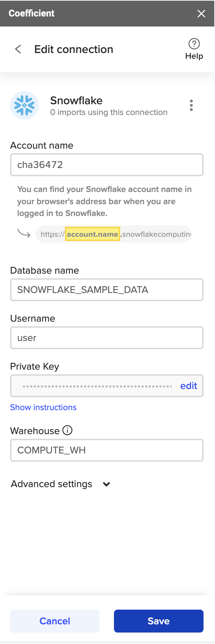Open the three-dot connection options menu
This screenshot has width=215, height=644.
click(x=191, y=105)
